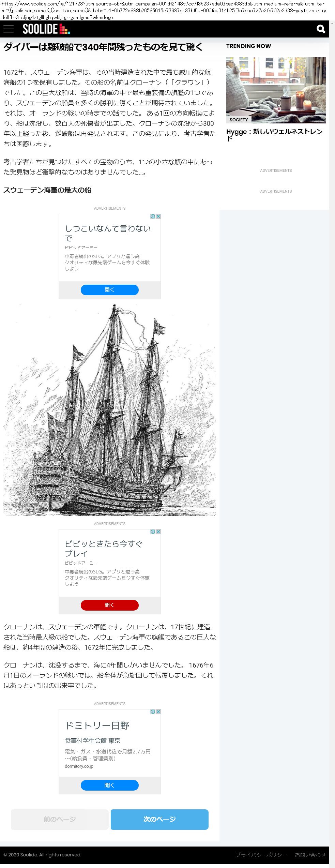Click the SOCIETY category tag

point(239,120)
